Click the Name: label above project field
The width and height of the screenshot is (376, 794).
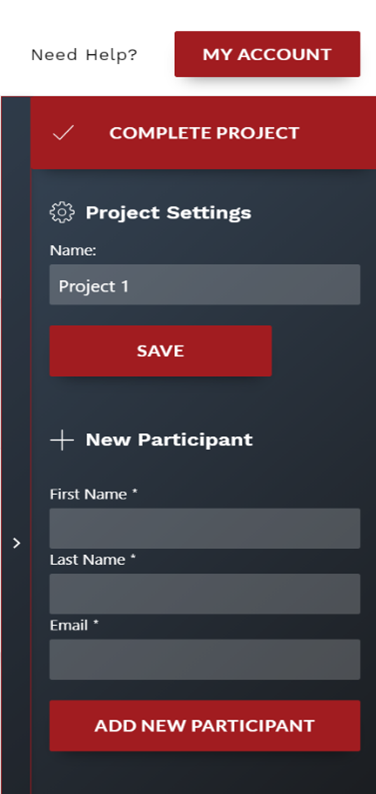73,250
